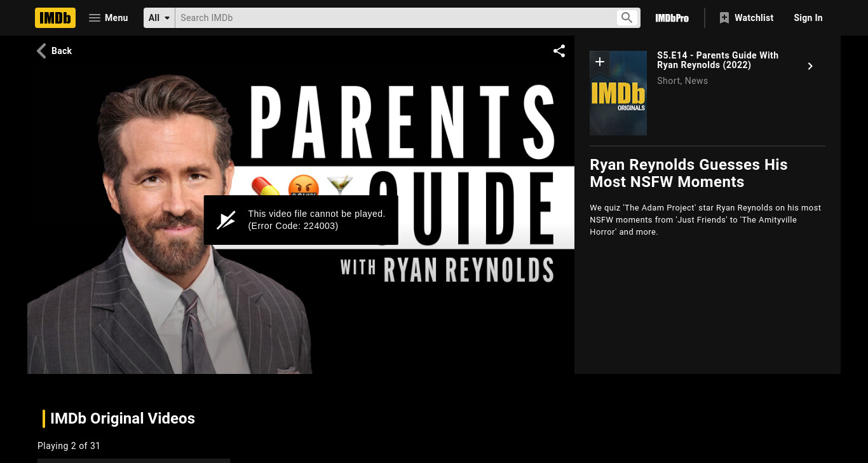
Task: Click Sign In
Action: tap(808, 18)
